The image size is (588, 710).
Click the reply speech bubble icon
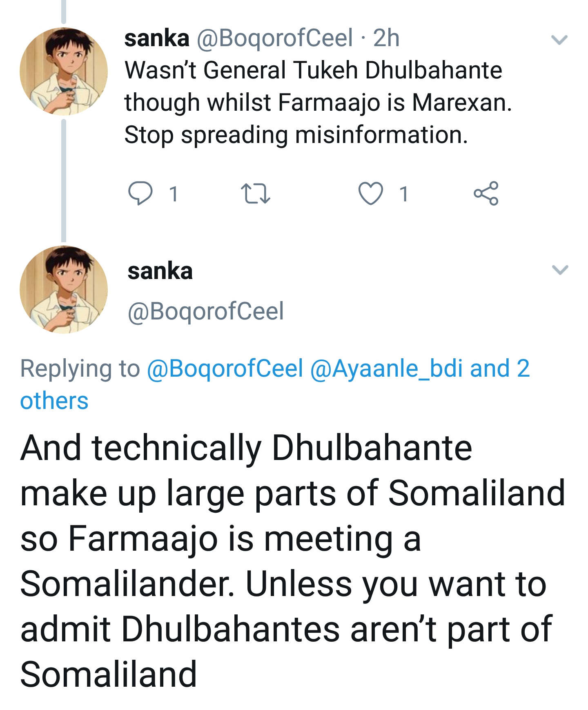click(140, 194)
